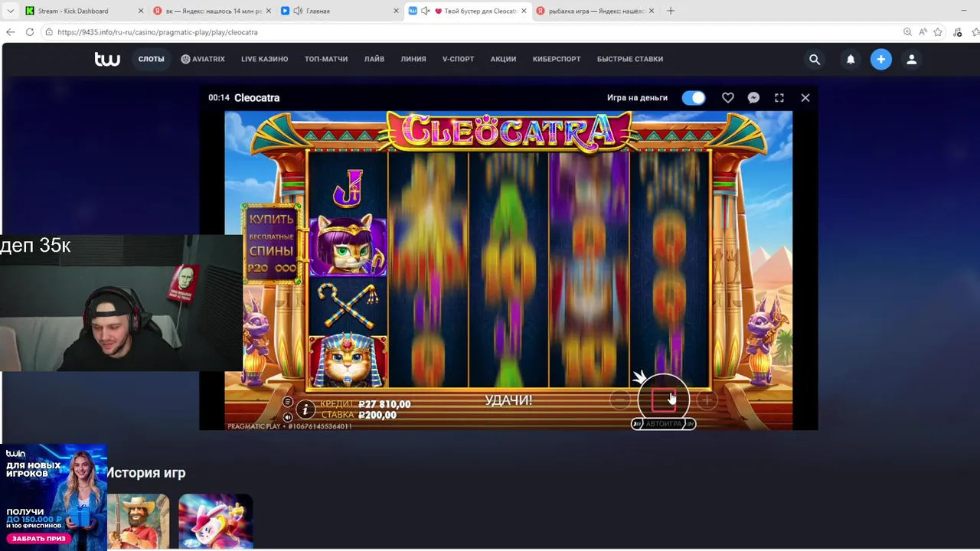
Task: Click the blue plus deposit button
Action: pos(881,59)
